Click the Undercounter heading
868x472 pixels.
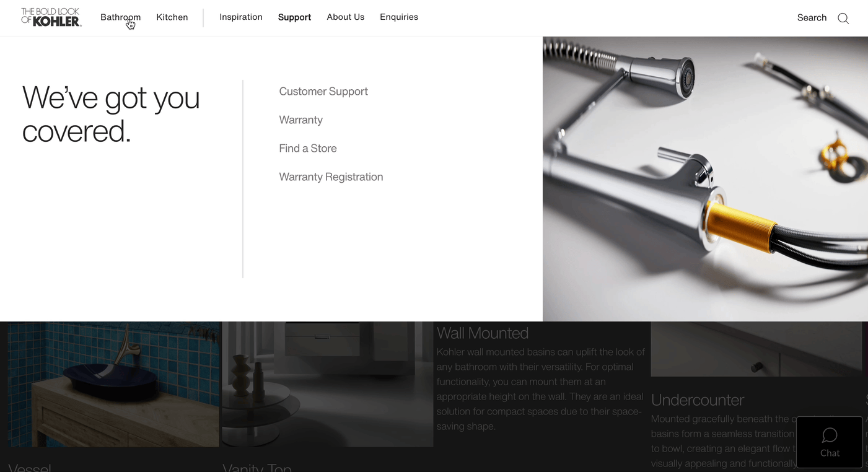click(x=698, y=400)
